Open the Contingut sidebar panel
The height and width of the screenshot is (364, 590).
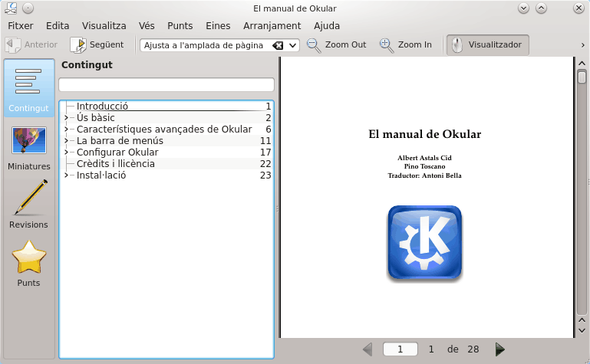28,88
